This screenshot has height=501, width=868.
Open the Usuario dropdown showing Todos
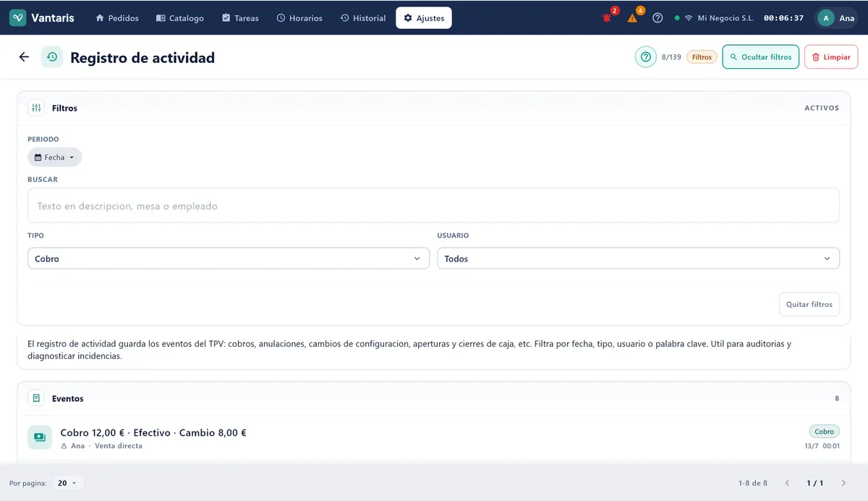pos(639,258)
